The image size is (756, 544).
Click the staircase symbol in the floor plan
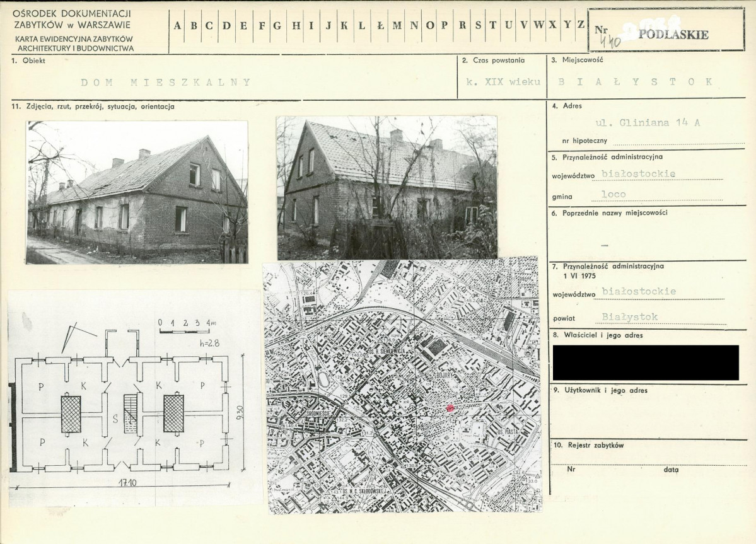[130, 414]
